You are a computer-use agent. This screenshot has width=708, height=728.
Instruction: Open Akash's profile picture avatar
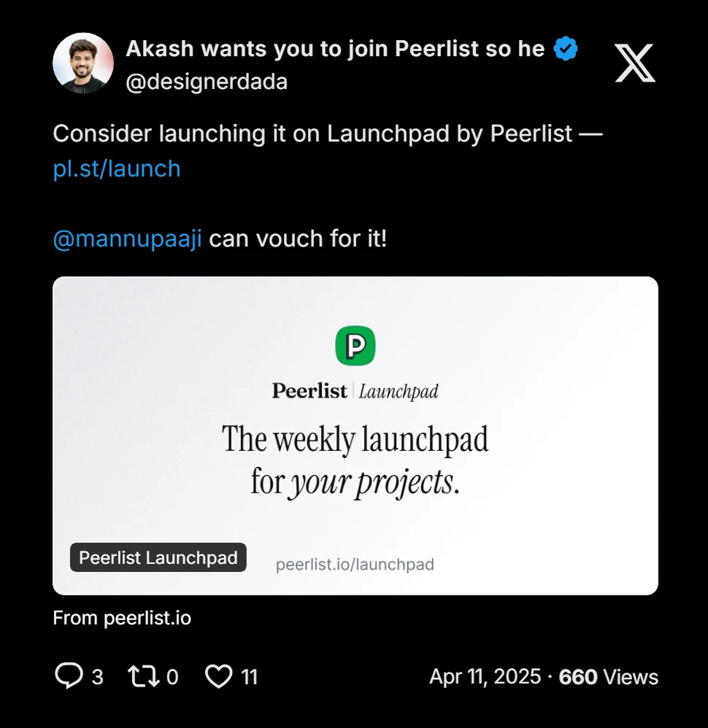click(83, 63)
